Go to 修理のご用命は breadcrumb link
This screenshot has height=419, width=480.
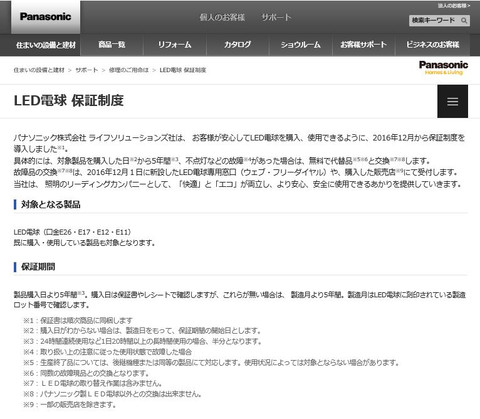point(129,70)
